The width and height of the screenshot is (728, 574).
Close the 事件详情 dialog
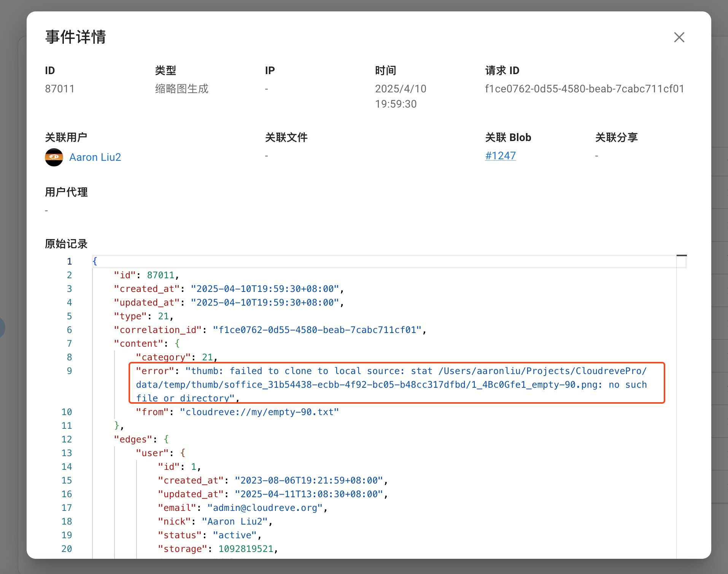pos(679,37)
